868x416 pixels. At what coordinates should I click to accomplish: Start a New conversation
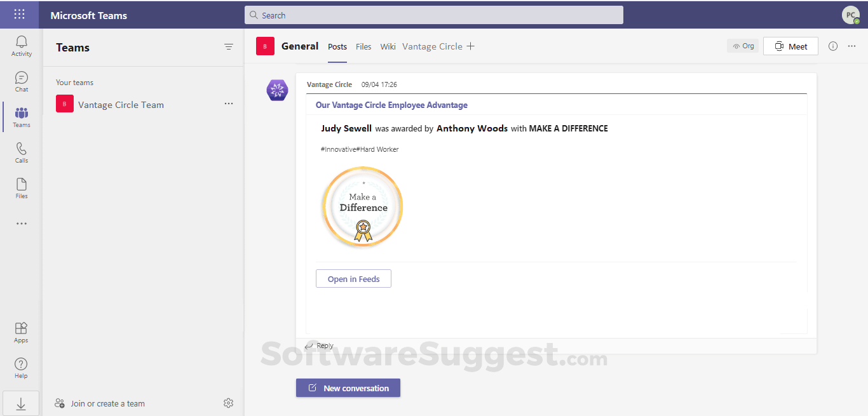[348, 387]
